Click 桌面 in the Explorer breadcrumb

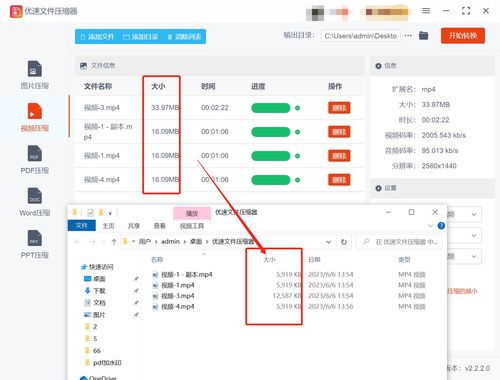pos(196,241)
